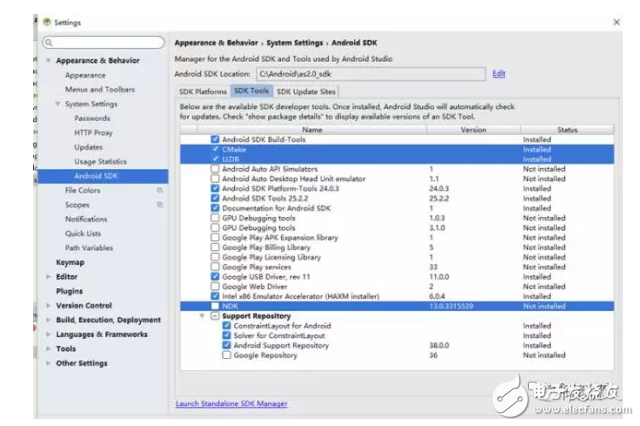This screenshot has width=640, height=426.
Task: Expand Build, Execution, Deployment section
Action: tap(49, 320)
